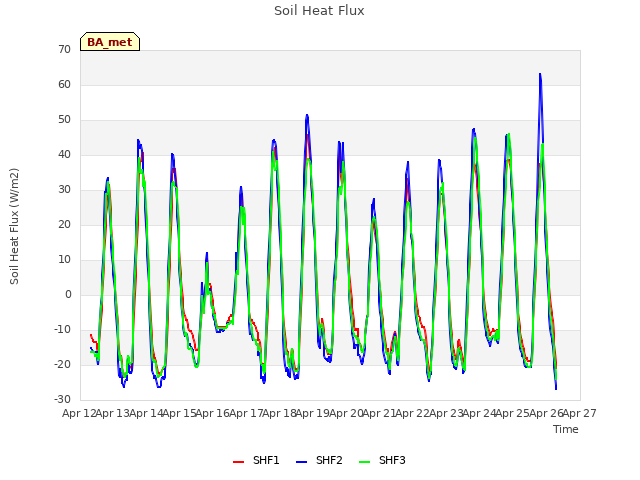Click the -10 y-axis tick label
Screen dimensions: 640x480
62,329
